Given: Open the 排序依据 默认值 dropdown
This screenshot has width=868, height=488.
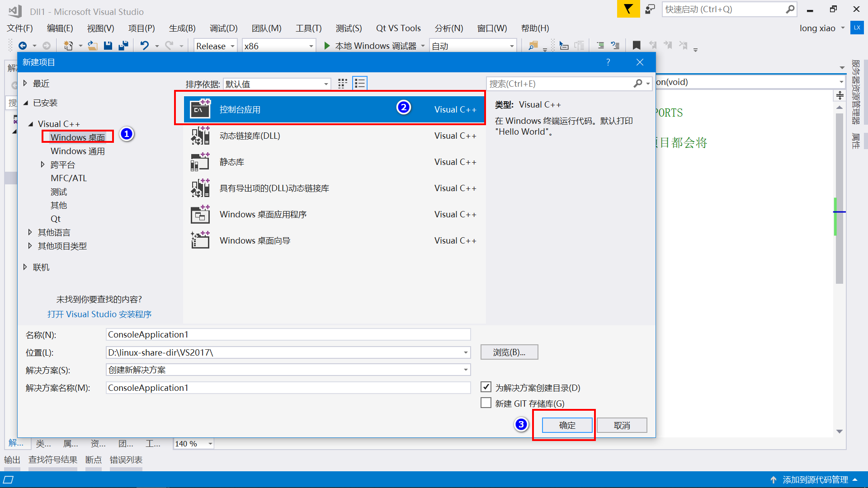Looking at the screenshot, I should [277, 84].
